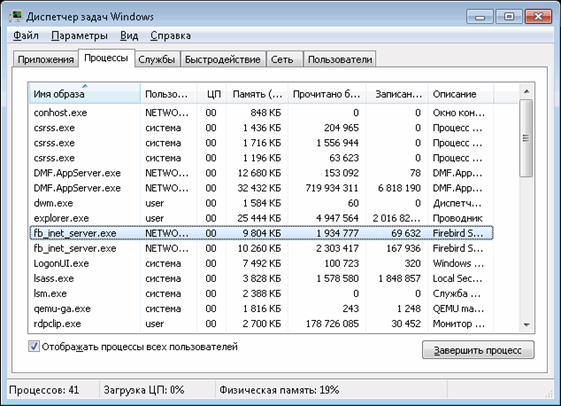The height and width of the screenshot is (406, 561).
Task: Minimize the Task Manager window
Action: [480, 17]
